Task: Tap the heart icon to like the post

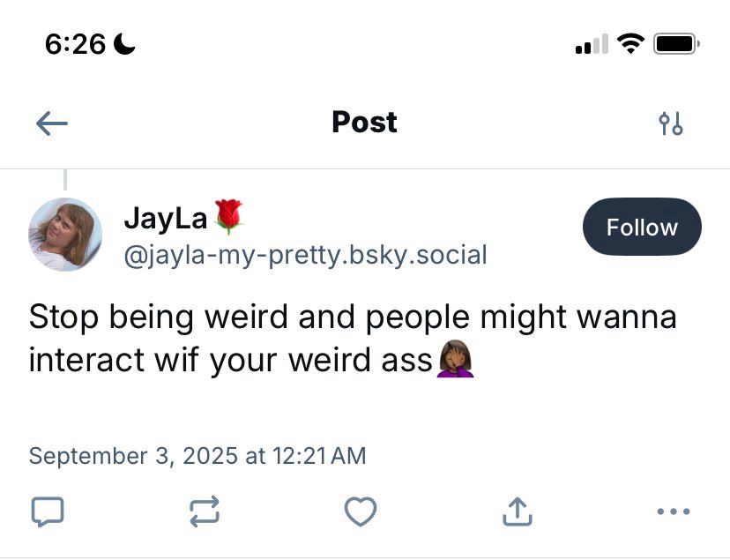Action: [361, 511]
